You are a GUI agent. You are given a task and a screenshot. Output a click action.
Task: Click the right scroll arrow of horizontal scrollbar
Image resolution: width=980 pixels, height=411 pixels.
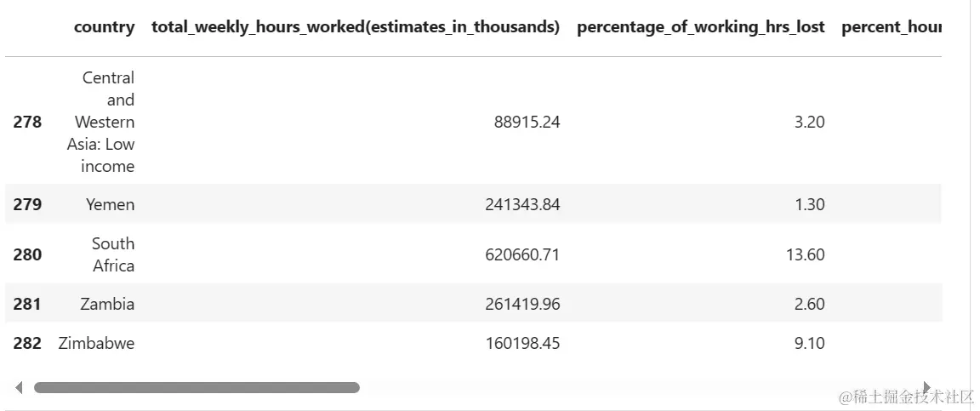(x=926, y=388)
